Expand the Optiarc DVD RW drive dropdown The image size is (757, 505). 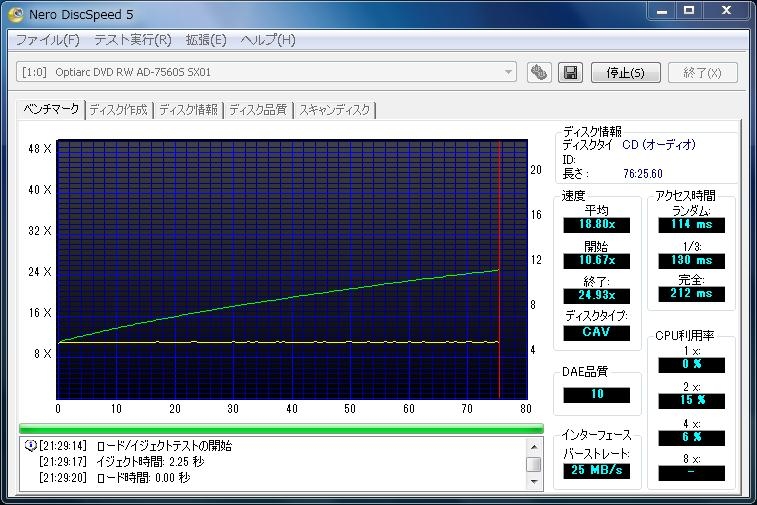coord(509,73)
